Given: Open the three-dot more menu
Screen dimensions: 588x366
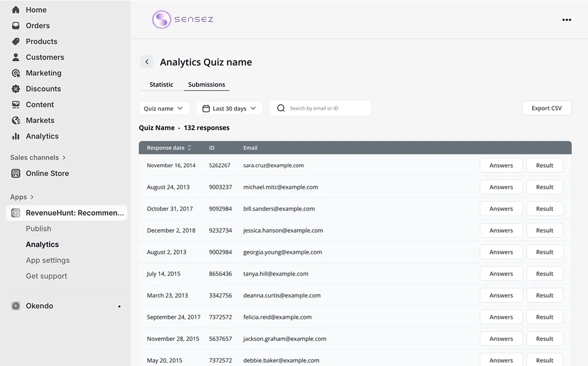Looking at the screenshot, I should pyautogui.click(x=567, y=19).
